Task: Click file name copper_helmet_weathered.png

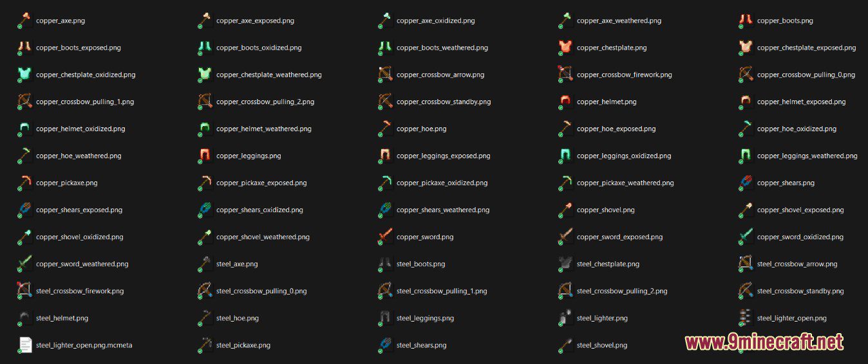Action: pos(264,129)
